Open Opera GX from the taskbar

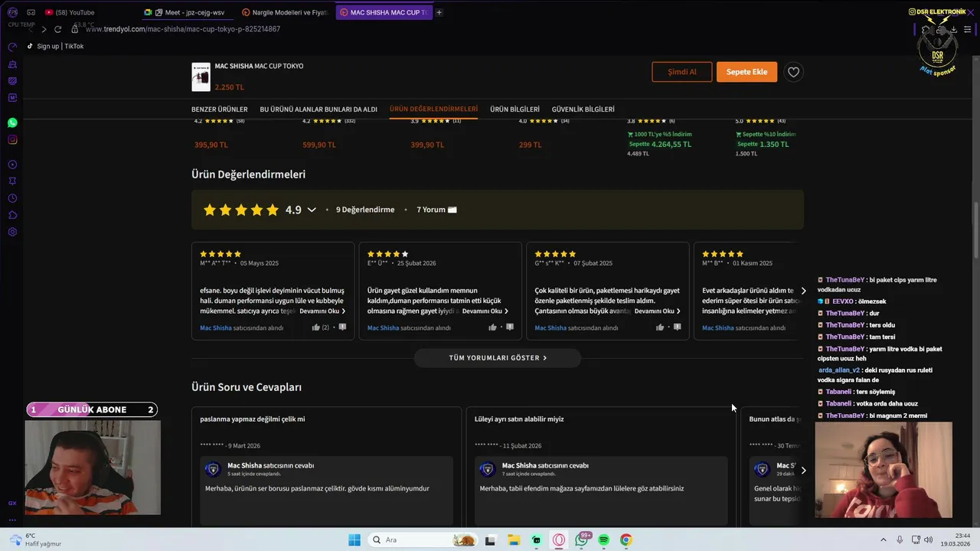coord(559,540)
